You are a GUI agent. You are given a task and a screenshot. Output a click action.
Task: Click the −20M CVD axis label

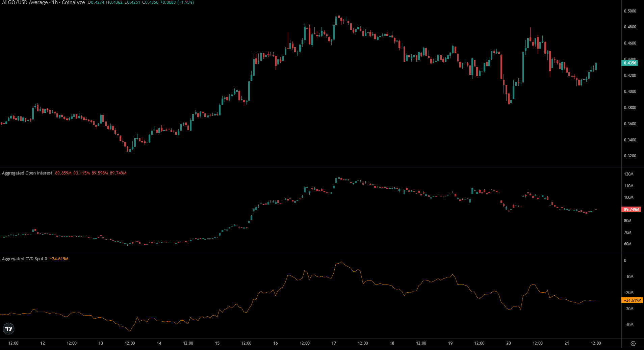(x=628, y=293)
